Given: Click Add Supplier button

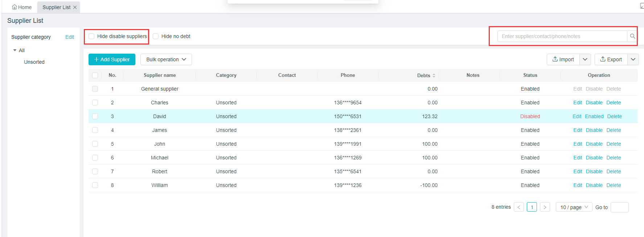Looking at the screenshot, I should point(112,59).
